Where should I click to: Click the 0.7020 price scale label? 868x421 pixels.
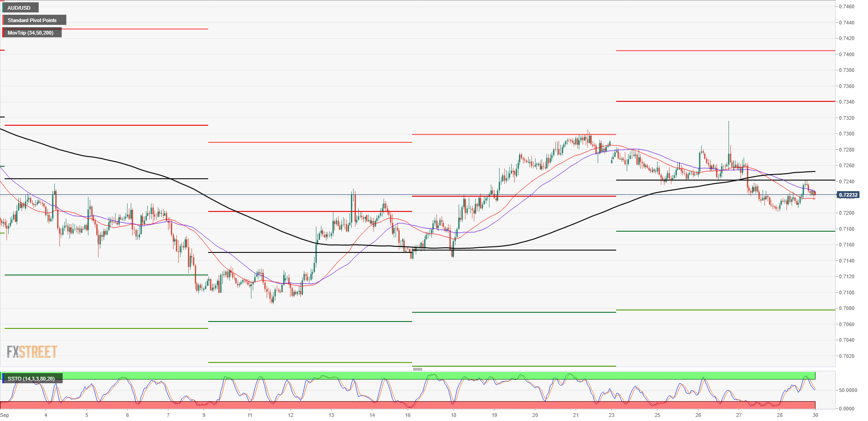846,356
